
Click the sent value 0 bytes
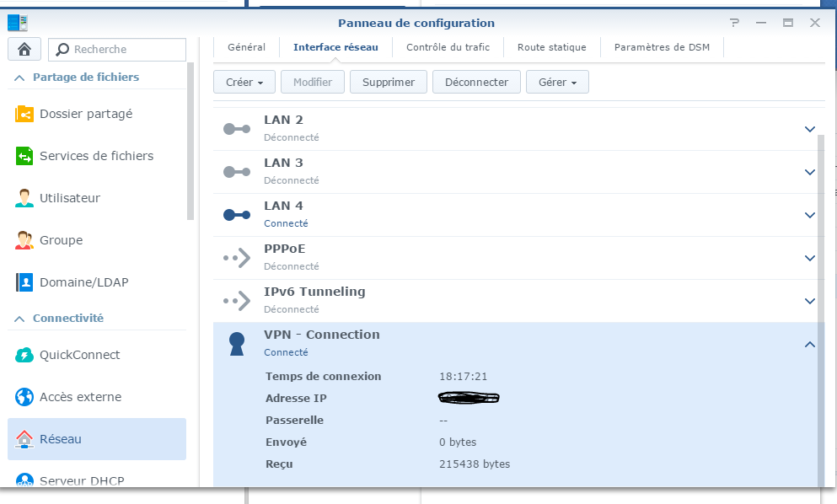[458, 442]
